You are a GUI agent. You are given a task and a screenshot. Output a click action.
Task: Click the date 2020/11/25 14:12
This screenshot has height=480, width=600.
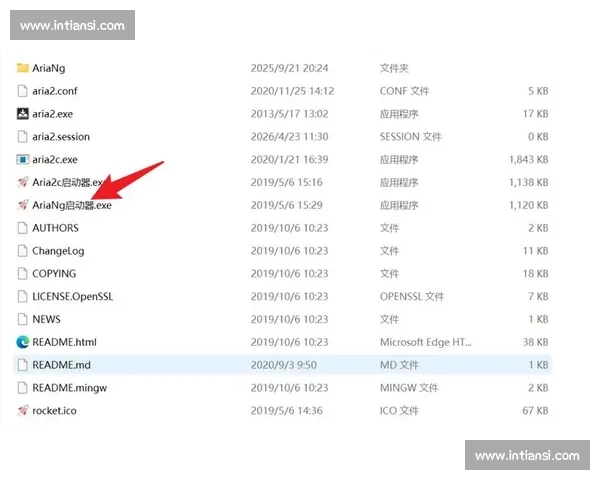point(292,91)
